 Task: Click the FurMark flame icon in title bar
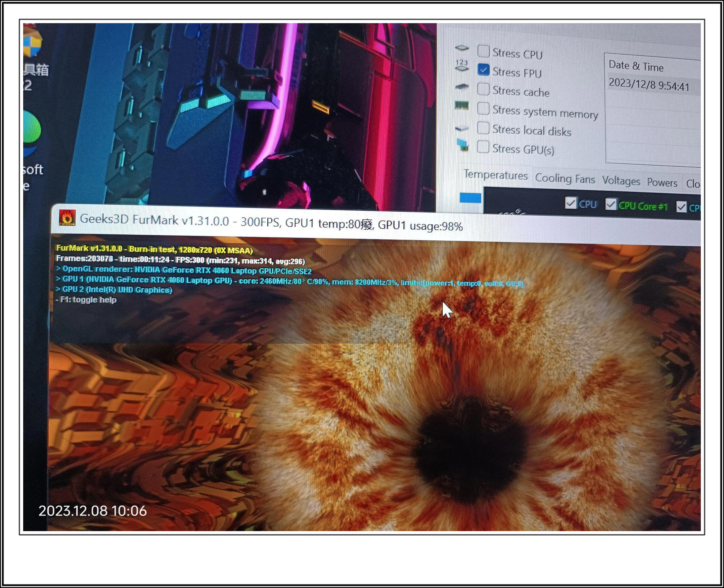tap(67, 218)
